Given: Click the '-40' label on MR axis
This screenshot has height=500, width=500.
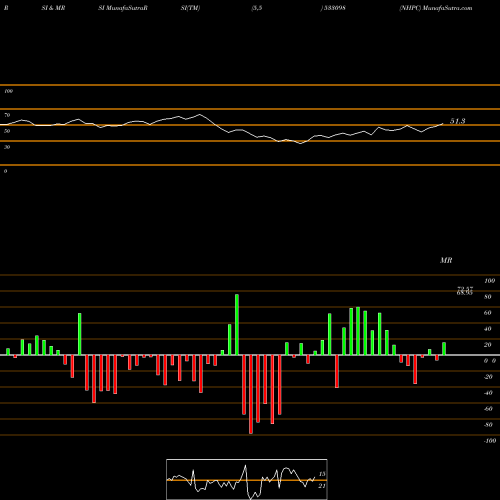Looking at the screenshot, I should [x=488, y=393].
